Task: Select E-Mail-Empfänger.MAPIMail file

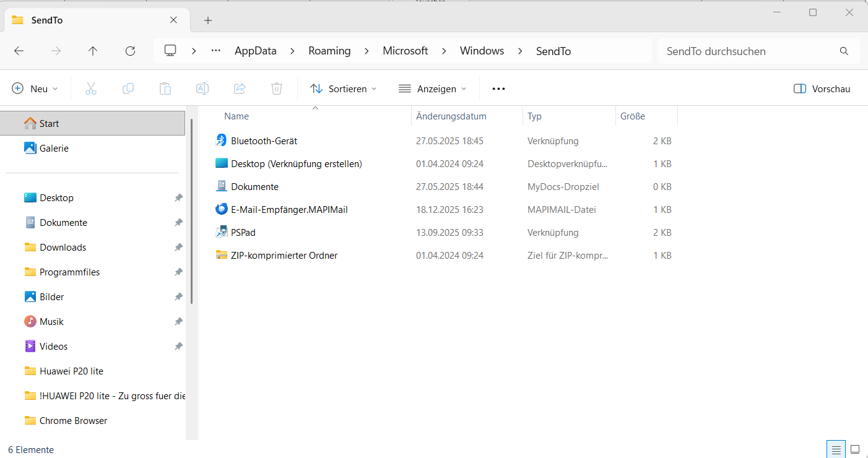Action: click(x=289, y=210)
